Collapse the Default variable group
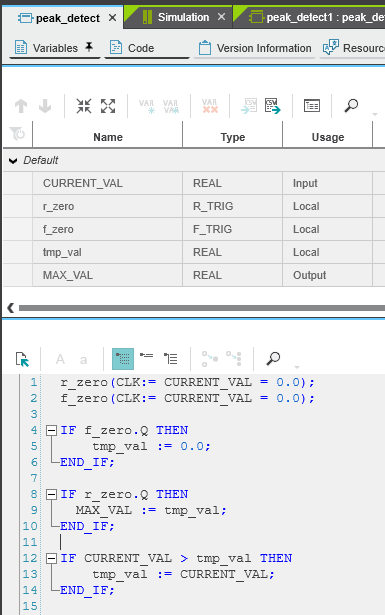 [x=13, y=160]
